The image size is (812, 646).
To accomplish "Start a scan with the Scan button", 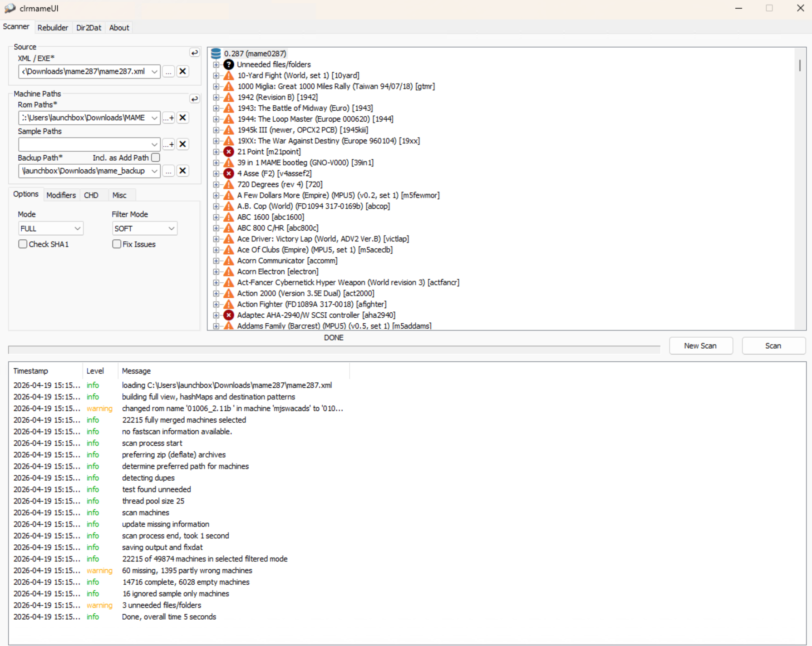I will point(773,346).
